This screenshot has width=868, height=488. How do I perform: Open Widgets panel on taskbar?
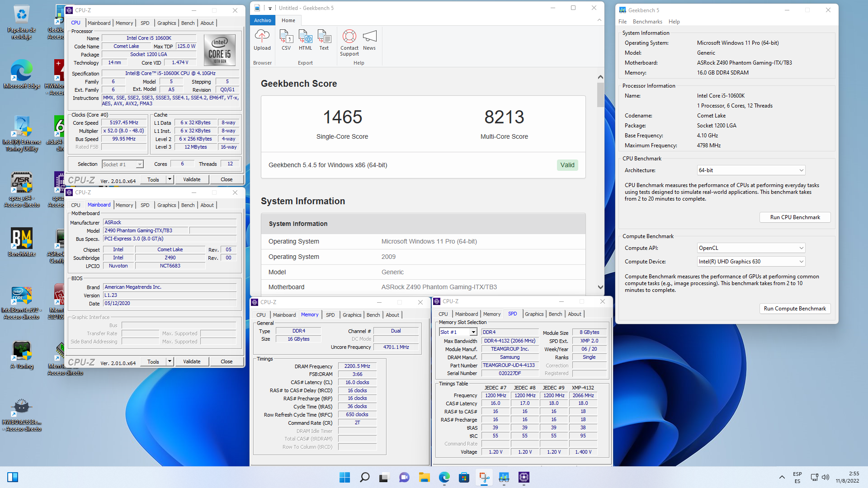13,477
